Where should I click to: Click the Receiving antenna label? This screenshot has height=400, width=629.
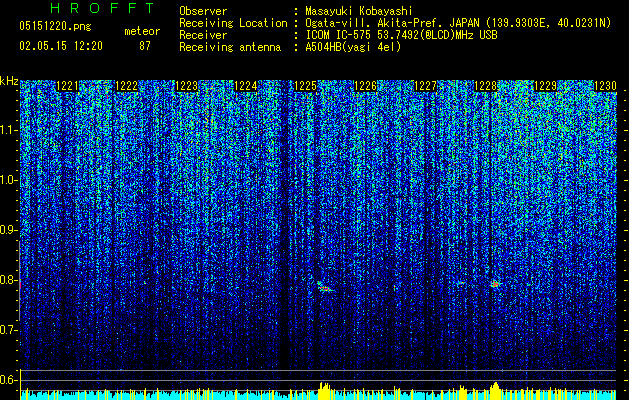click(x=230, y=47)
